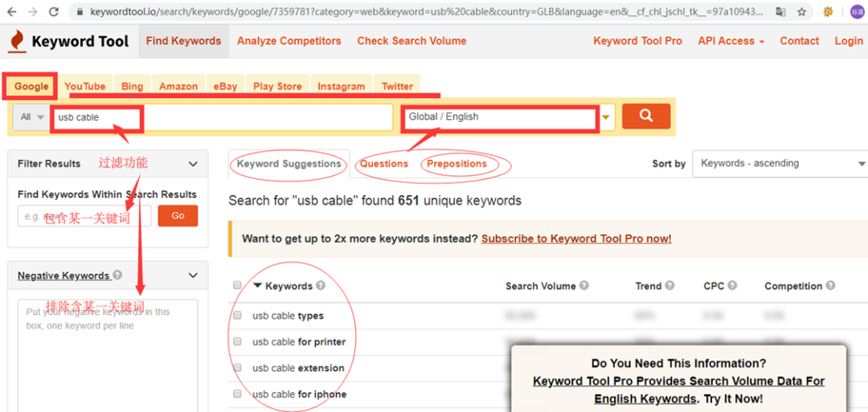Click the Login link
The height and width of the screenshot is (412, 868).
click(x=849, y=41)
